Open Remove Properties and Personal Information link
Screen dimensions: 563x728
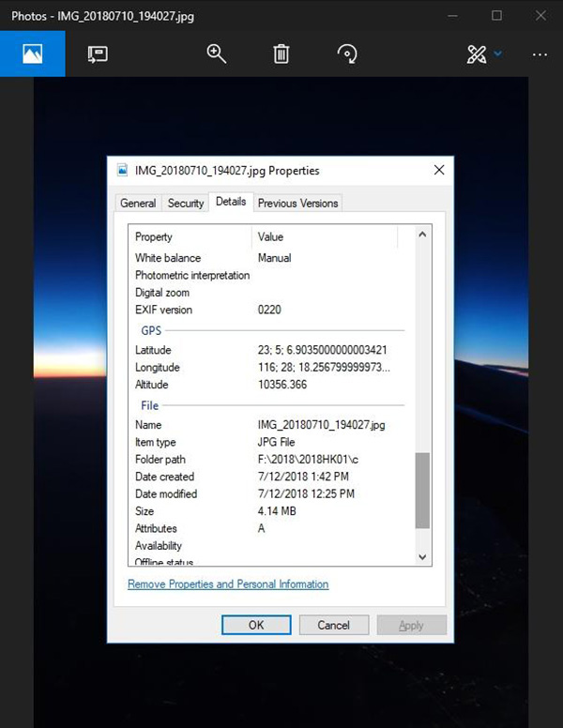coord(228,584)
